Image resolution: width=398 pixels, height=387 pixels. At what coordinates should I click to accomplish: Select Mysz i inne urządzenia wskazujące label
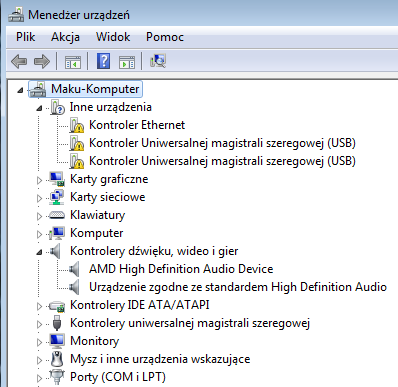(x=160, y=359)
